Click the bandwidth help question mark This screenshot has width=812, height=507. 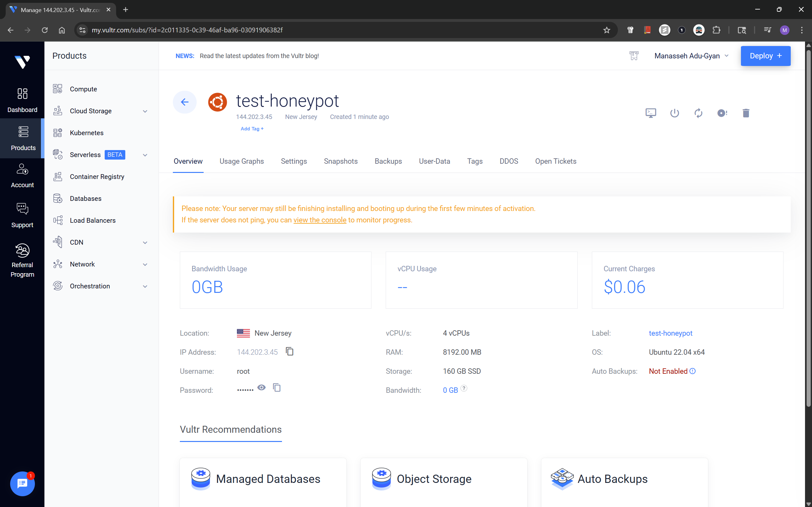point(463,388)
